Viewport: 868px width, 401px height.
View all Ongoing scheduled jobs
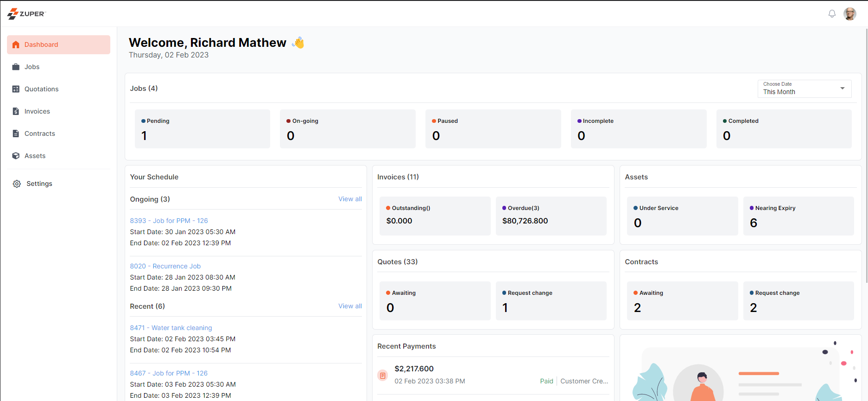(x=350, y=199)
